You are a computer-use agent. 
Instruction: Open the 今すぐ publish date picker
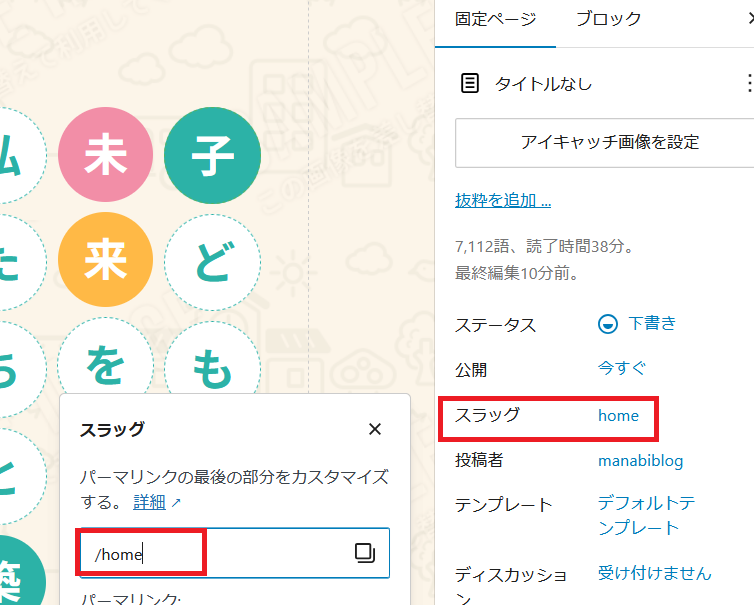pyautogui.click(x=621, y=368)
